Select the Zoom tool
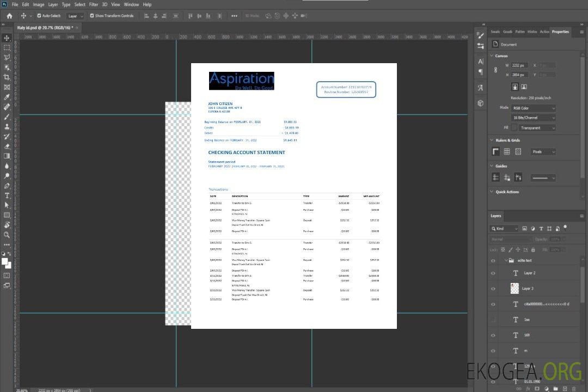This screenshot has width=588, height=392. 7,235
